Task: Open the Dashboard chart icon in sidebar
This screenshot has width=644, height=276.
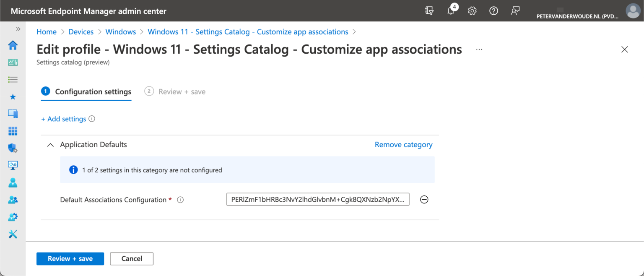Action: coord(13,62)
